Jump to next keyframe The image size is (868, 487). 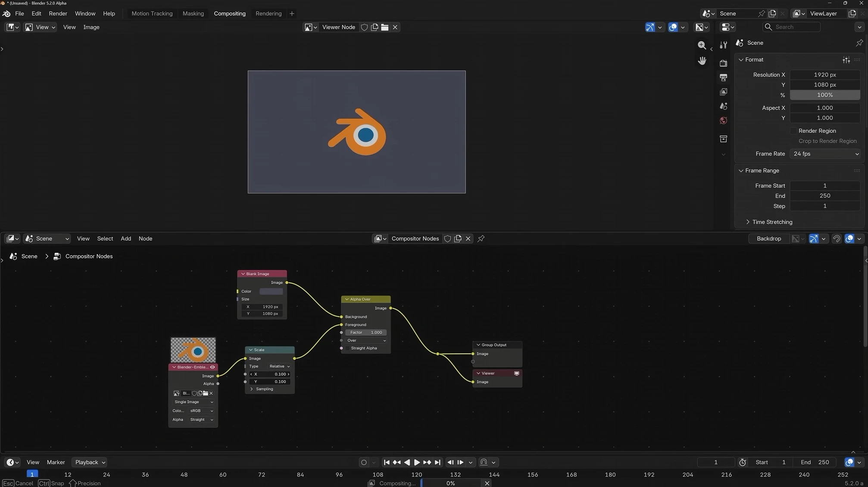point(427,462)
